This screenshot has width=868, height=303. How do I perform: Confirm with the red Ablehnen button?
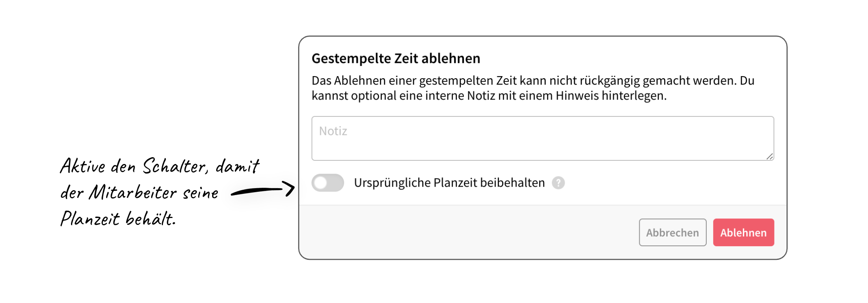pos(743,232)
